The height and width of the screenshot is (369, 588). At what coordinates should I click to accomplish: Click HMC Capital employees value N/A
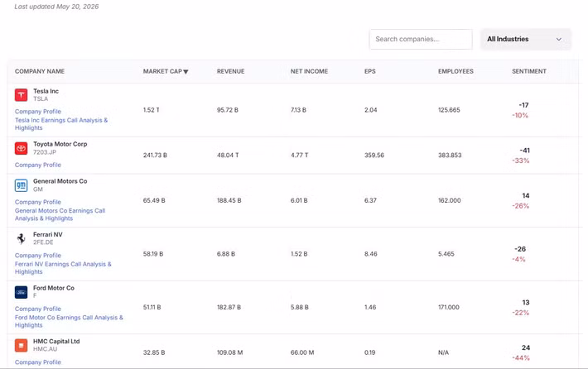443,352
